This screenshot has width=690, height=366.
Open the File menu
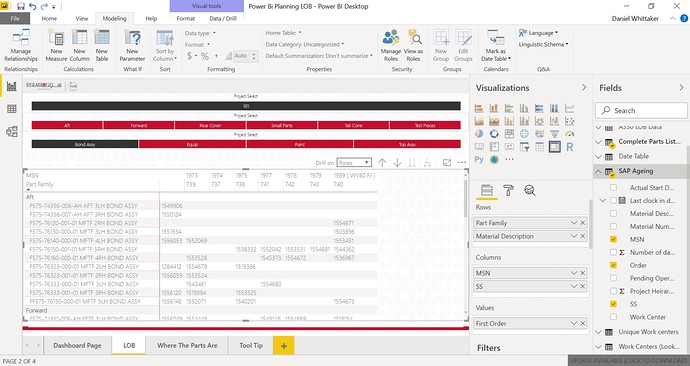click(15, 18)
